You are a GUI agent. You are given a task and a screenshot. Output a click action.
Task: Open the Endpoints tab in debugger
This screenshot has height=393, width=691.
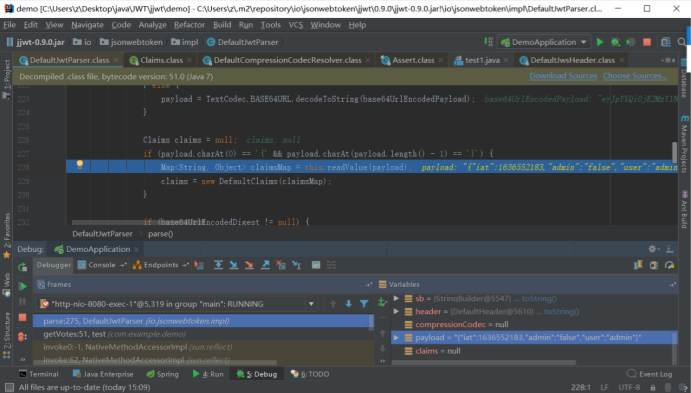pyautogui.click(x=160, y=265)
